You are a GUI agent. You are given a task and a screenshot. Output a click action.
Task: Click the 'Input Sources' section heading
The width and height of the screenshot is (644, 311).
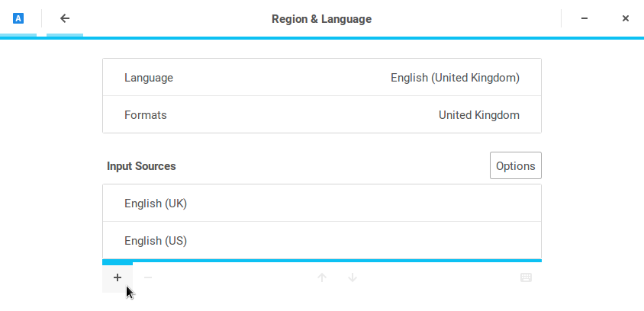141,165
